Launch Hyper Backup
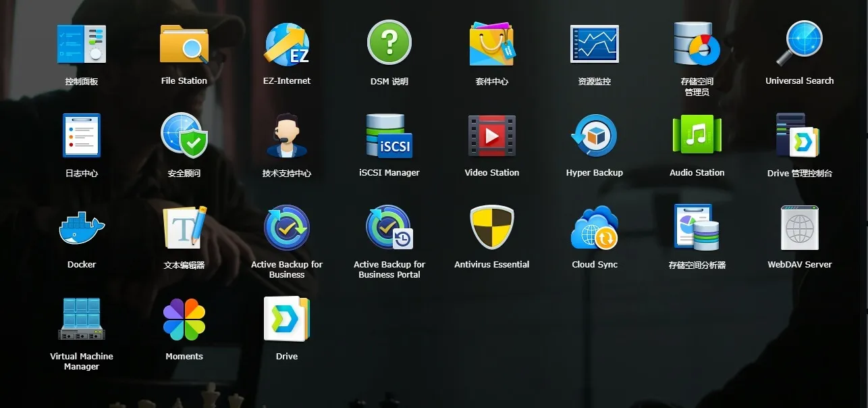Viewport: 868px width, 408px height. click(x=595, y=136)
